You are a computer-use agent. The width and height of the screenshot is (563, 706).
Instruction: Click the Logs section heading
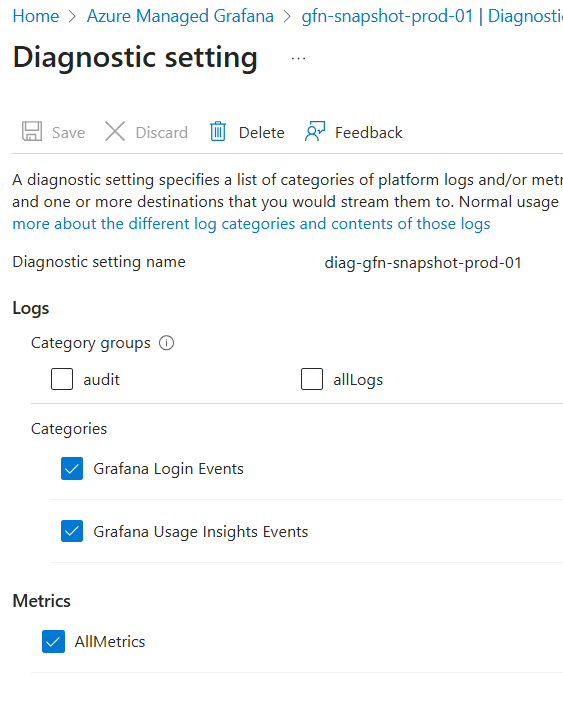(31, 308)
